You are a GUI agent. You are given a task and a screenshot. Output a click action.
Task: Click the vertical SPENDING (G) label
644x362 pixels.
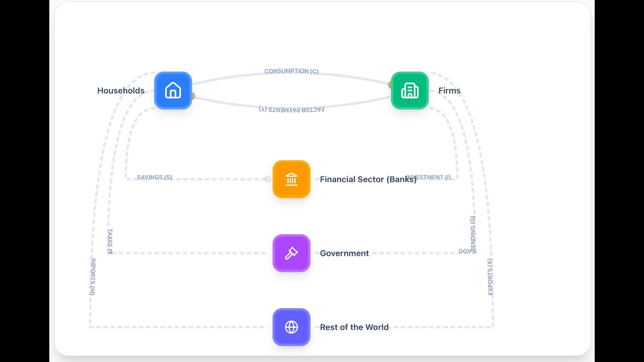[x=472, y=233]
